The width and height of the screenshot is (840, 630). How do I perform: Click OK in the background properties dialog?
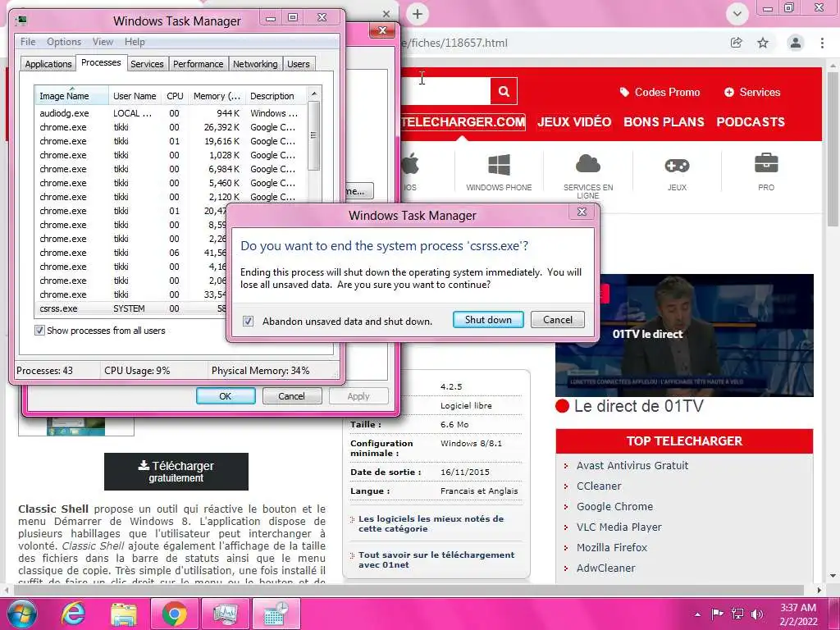pos(226,396)
